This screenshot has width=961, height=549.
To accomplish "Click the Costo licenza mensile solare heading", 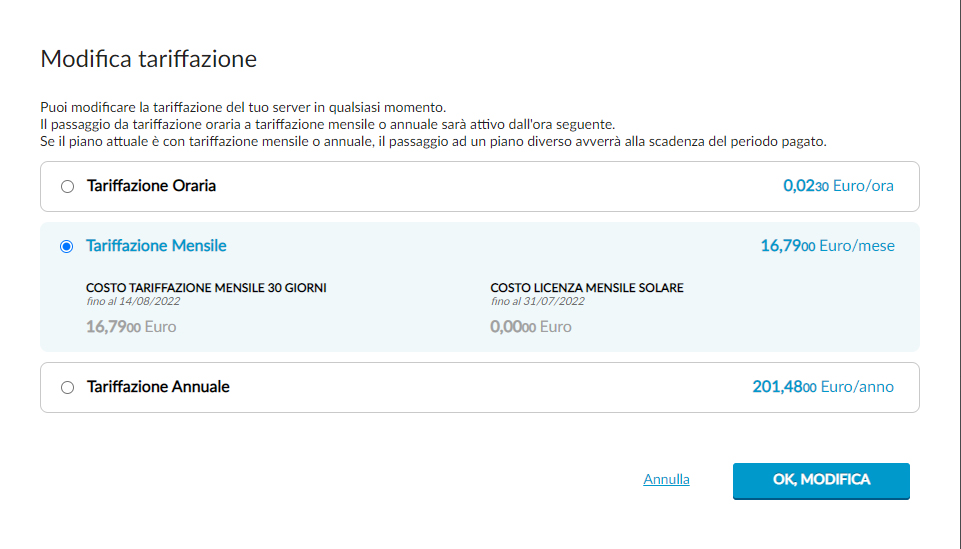I will pos(587,287).
